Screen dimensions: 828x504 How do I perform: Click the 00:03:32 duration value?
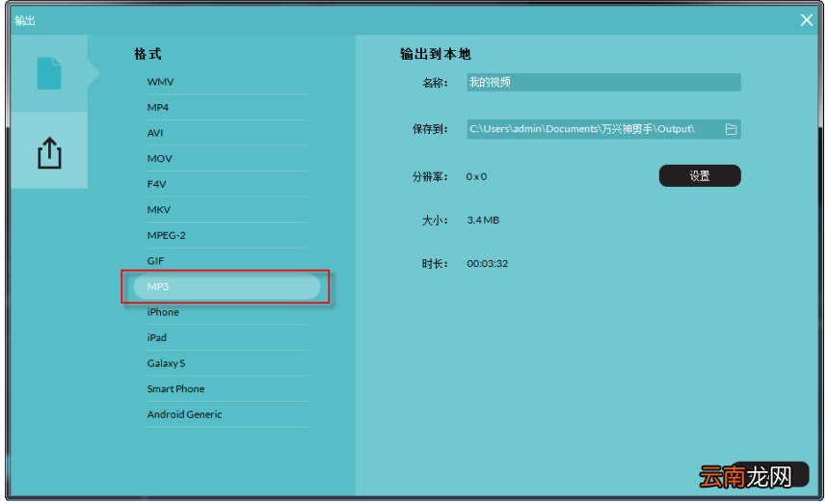point(488,263)
